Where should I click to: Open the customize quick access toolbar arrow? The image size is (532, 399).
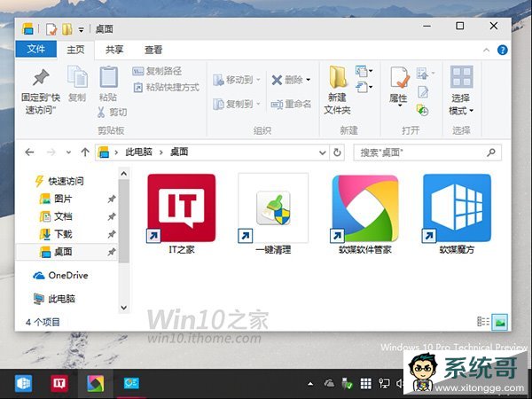[81, 30]
